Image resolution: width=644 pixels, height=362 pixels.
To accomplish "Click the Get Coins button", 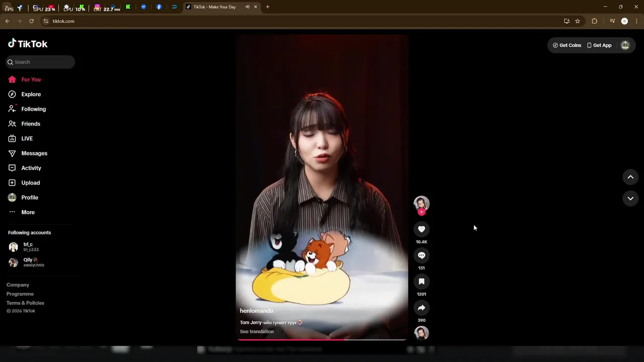I will [x=567, y=45].
